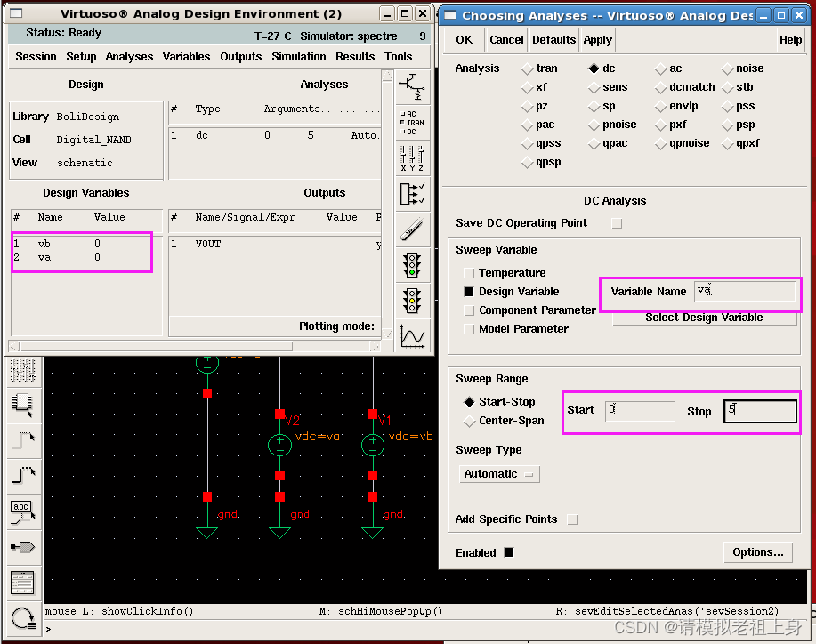Select the pin tool icon
Image resolution: width=816 pixels, height=644 pixels.
(23, 547)
